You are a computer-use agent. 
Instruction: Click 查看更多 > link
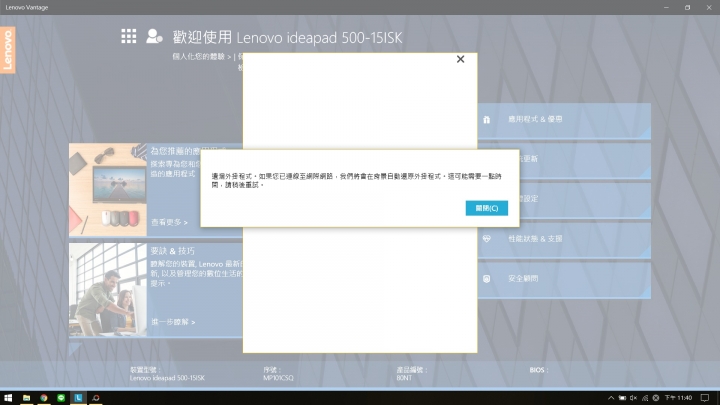[x=169, y=222]
